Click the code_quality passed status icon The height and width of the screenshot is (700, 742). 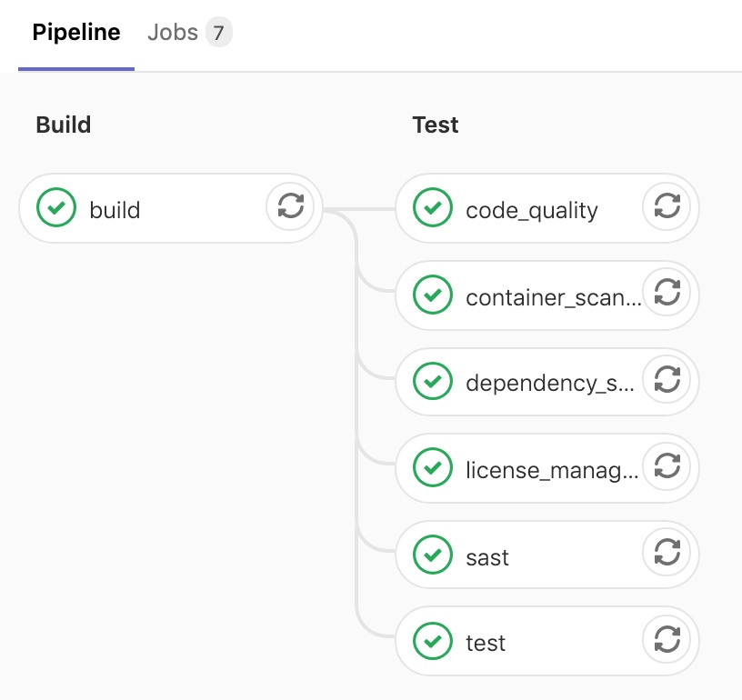433,208
